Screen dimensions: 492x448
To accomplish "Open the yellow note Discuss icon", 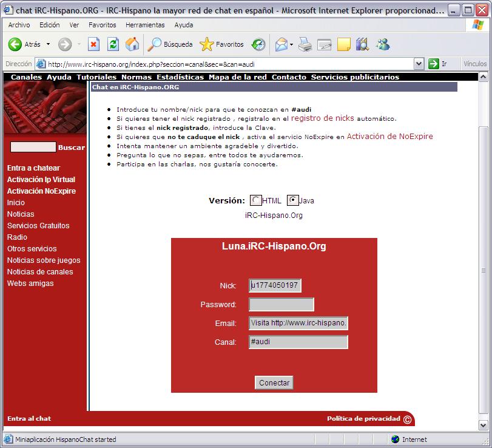I will 343,44.
